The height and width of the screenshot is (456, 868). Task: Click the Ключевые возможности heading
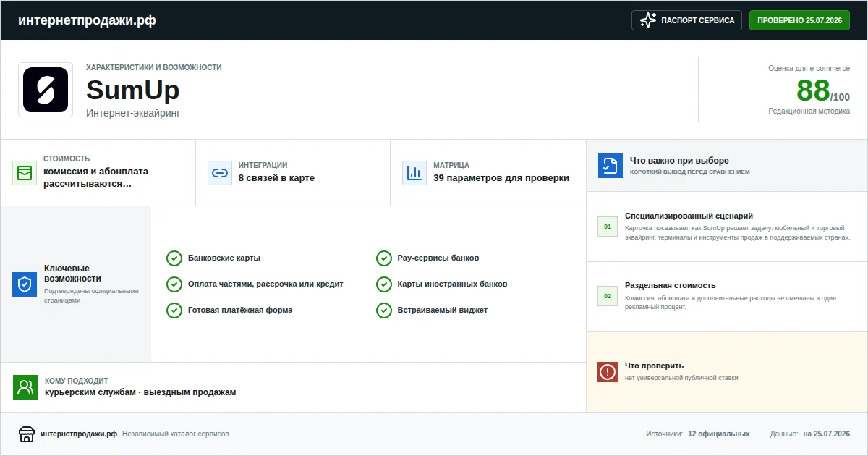point(72,274)
